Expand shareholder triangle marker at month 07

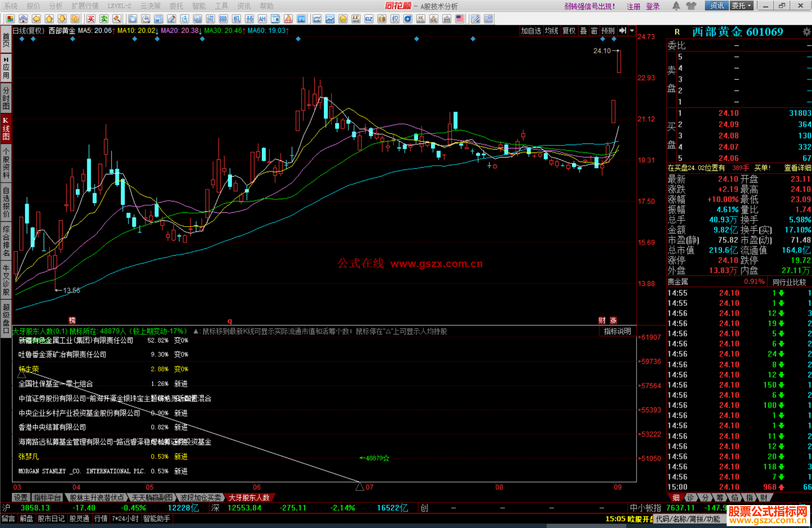point(359,487)
